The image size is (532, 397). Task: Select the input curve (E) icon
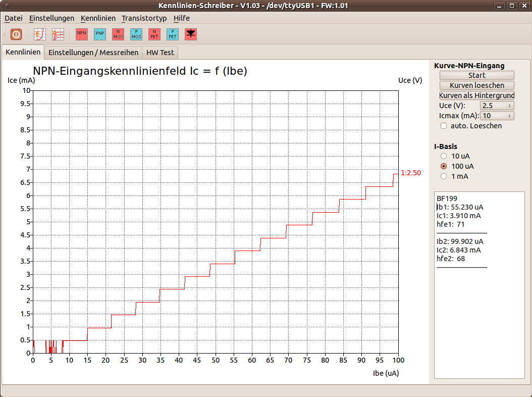[39, 34]
